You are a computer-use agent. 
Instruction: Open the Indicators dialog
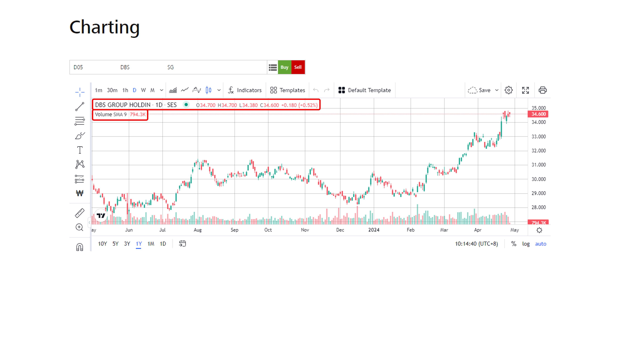point(245,90)
